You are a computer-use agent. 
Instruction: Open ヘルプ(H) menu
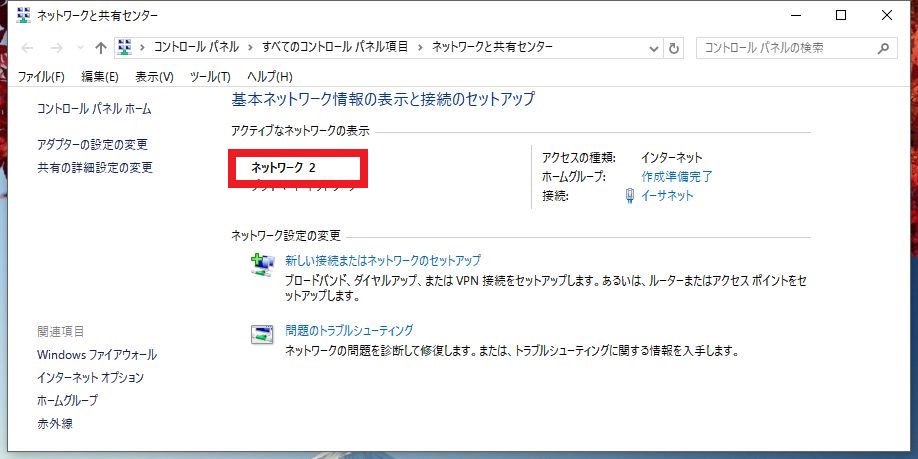tap(269, 77)
